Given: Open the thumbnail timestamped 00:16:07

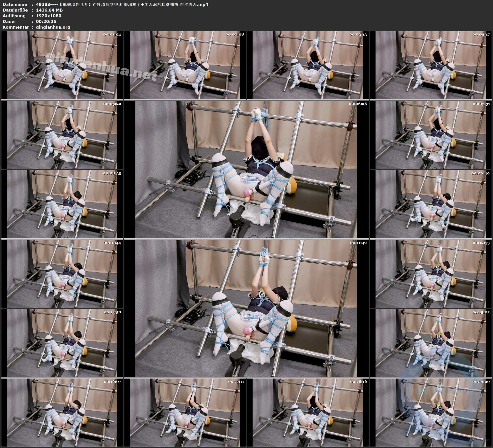Looking at the screenshot, I should coord(62,412).
